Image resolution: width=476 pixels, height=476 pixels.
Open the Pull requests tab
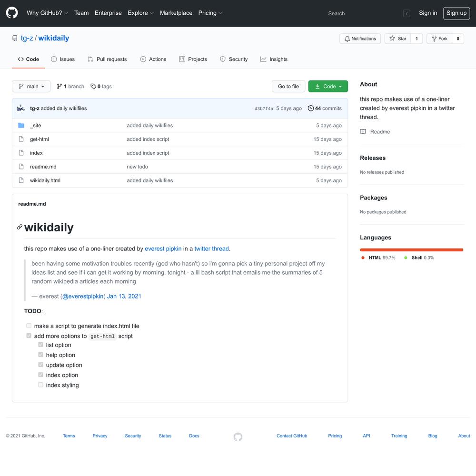point(107,59)
